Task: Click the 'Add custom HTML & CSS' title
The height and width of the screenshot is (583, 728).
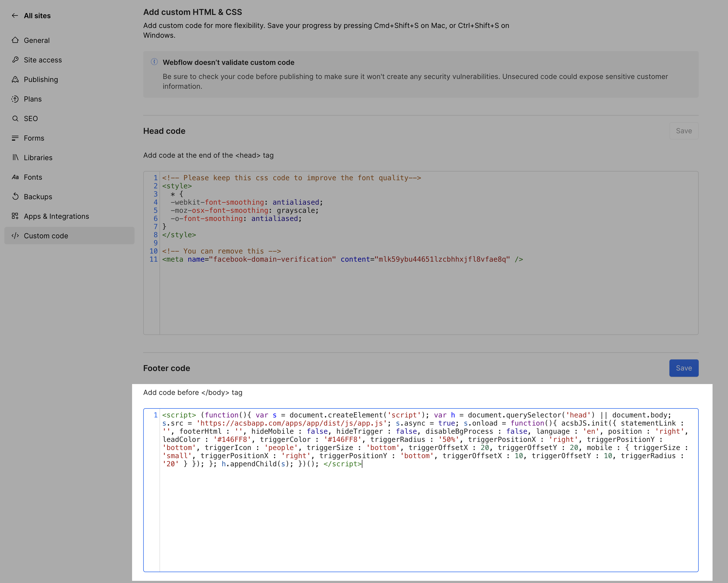Action: click(193, 12)
